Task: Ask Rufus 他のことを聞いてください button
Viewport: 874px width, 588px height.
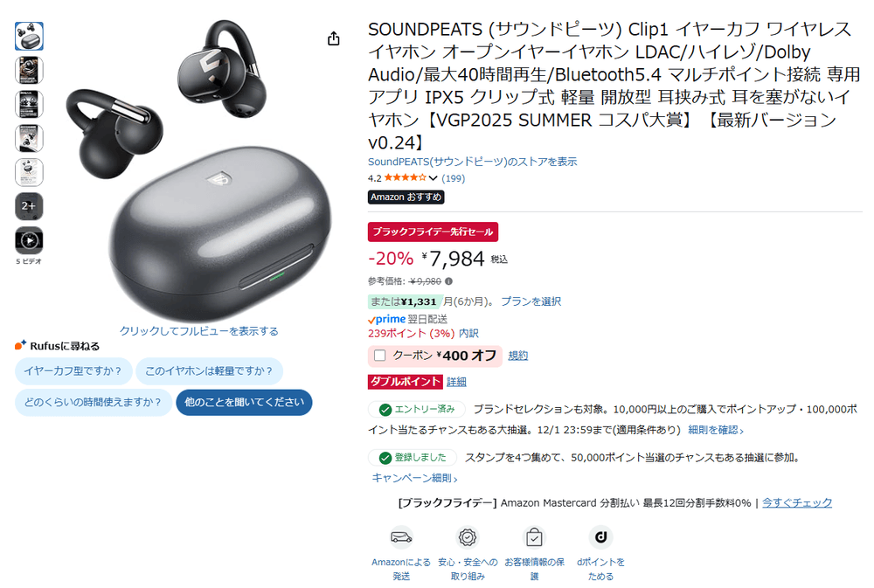Action: point(244,403)
